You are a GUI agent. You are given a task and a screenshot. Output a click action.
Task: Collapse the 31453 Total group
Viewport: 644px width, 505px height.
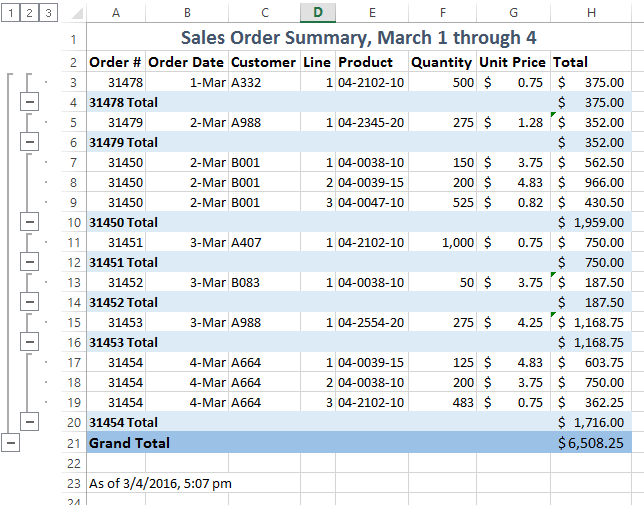point(29,342)
